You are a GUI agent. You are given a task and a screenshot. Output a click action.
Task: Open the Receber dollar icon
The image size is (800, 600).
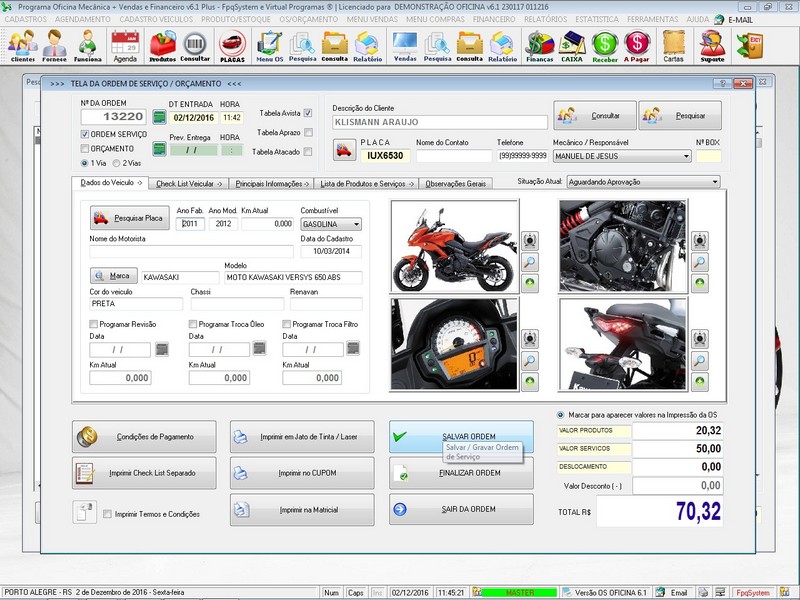[604, 45]
